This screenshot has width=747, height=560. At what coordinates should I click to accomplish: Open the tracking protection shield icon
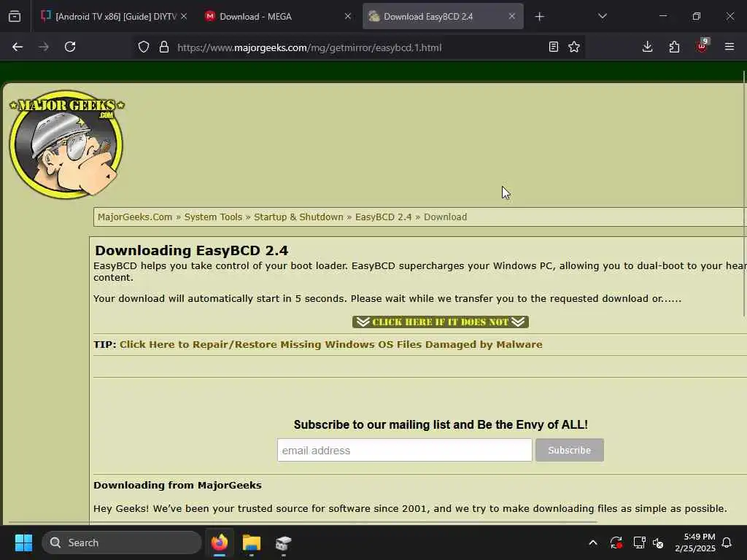(x=144, y=47)
